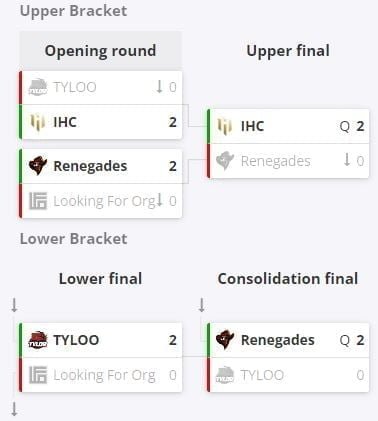The width and height of the screenshot is (378, 421).
Task: Open Renegades team name in Consolidation final
Action: (x=278, y=340)
